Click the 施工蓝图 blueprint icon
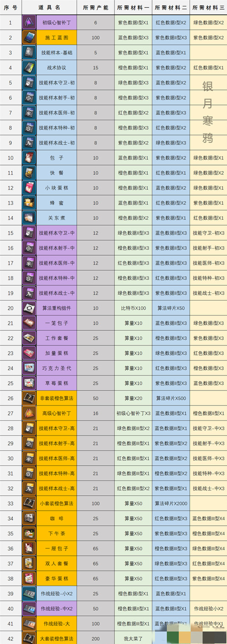Image resolution: width=227 pixels, height=644 pixels. point(29,38)
